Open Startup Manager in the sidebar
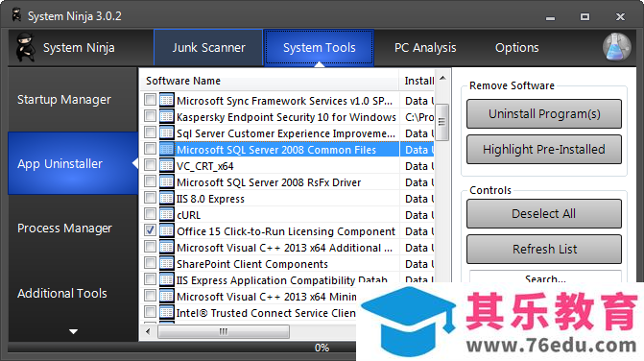The image size is (644, 361). pyautogui.click(x=73, y=100)
